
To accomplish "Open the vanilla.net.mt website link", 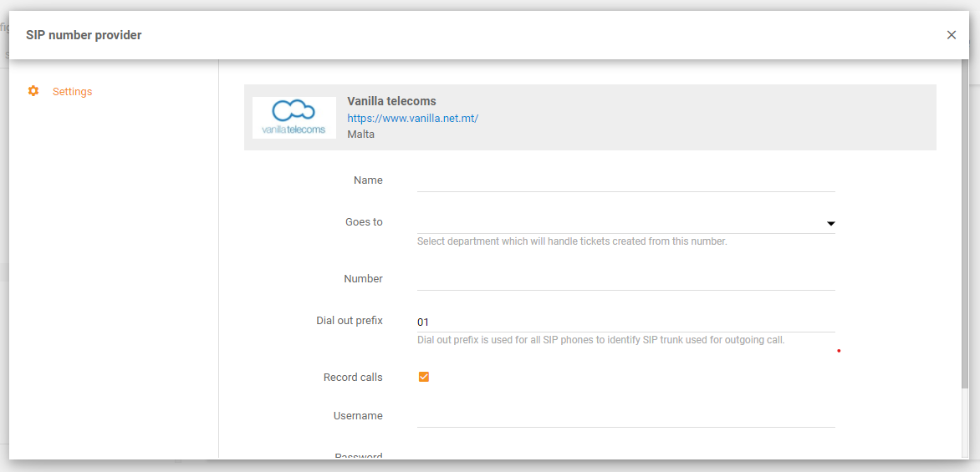I will point(412,119).
